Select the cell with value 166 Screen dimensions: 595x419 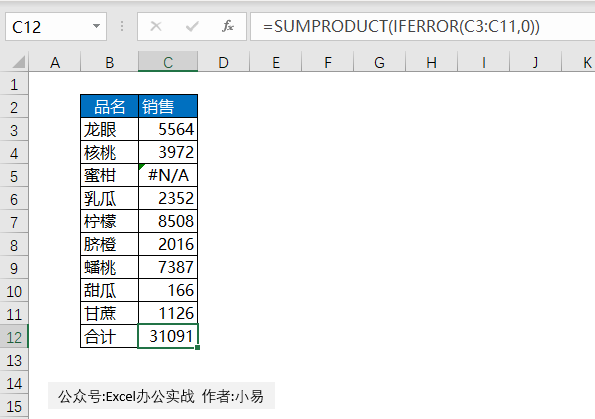[168, 290]
